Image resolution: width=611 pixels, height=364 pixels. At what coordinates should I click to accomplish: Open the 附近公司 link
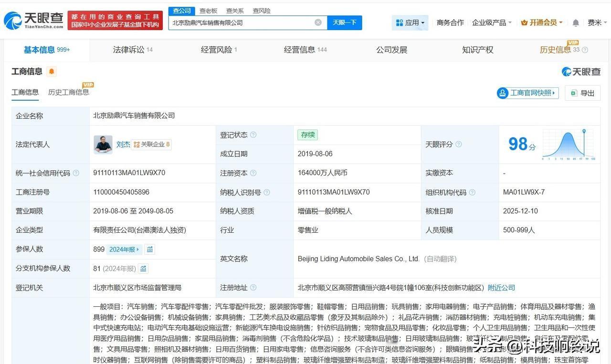tap(501, 288)
